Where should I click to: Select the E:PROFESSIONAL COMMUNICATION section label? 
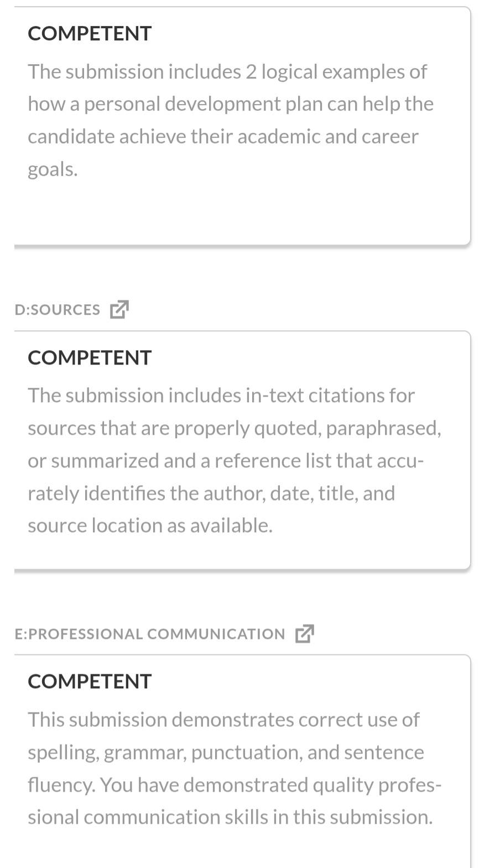(150, 634)
